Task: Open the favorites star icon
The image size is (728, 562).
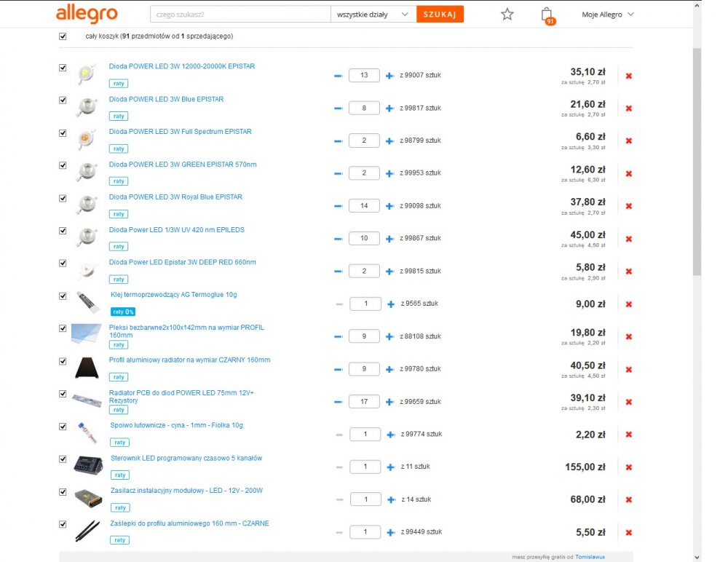Action: point(507,14)
